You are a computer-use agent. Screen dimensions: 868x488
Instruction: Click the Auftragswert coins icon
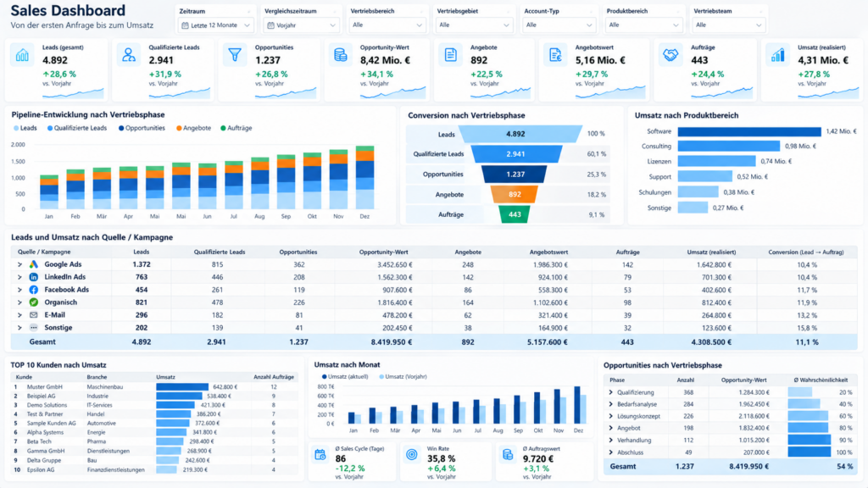coord(508,455)
